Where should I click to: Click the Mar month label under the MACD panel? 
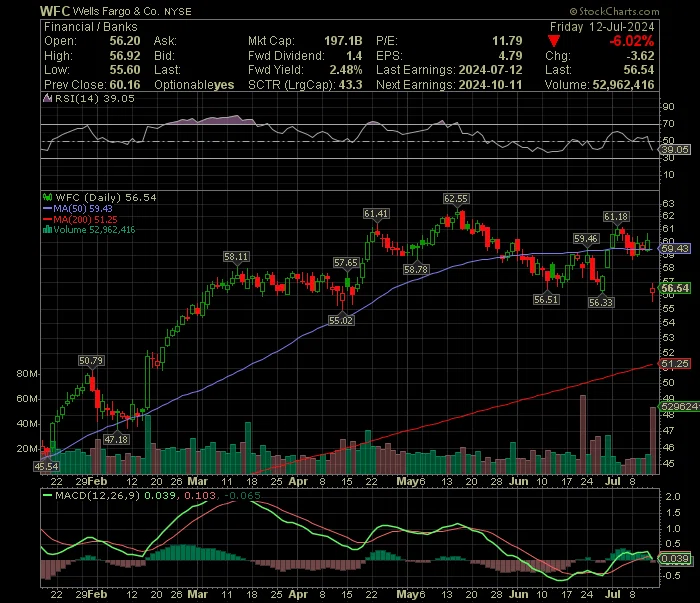coord(197,595)
